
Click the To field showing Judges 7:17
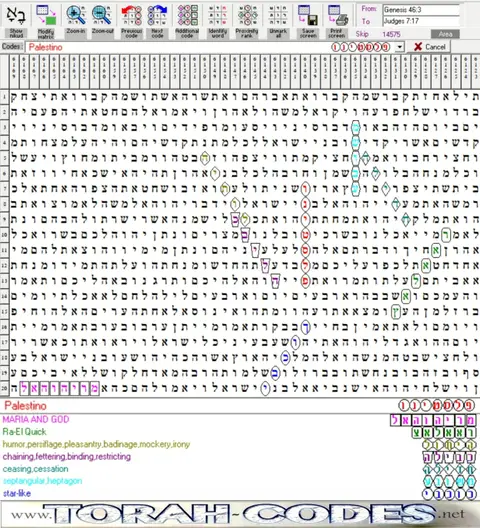click(421, 21)
